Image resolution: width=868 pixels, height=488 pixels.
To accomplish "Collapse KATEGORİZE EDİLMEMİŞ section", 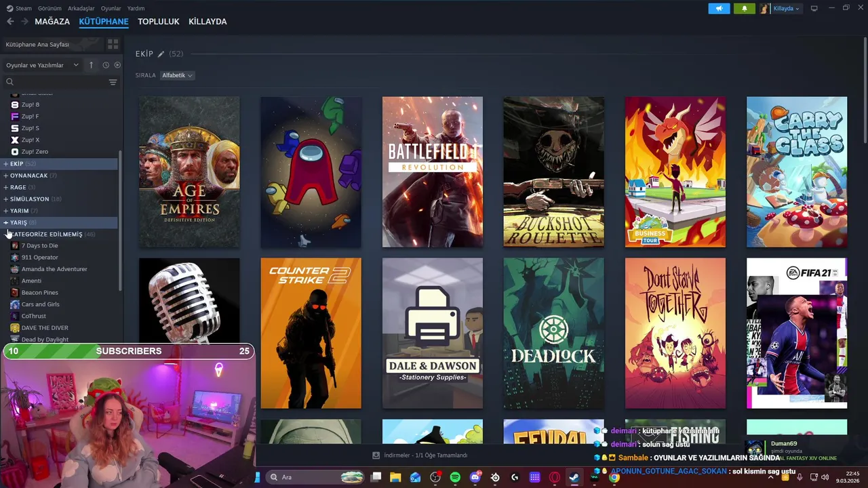I will click(x=5, y=234).
